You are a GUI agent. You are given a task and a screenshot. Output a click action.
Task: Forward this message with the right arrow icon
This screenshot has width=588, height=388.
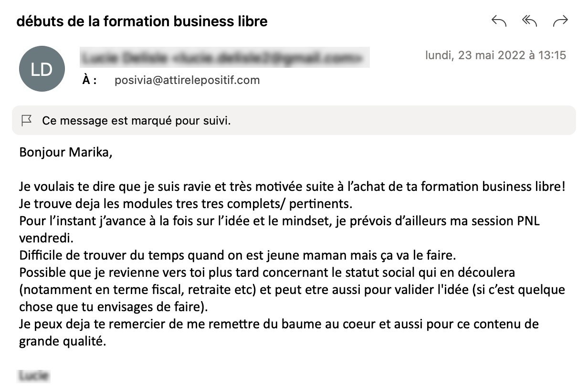coord(560,21)
